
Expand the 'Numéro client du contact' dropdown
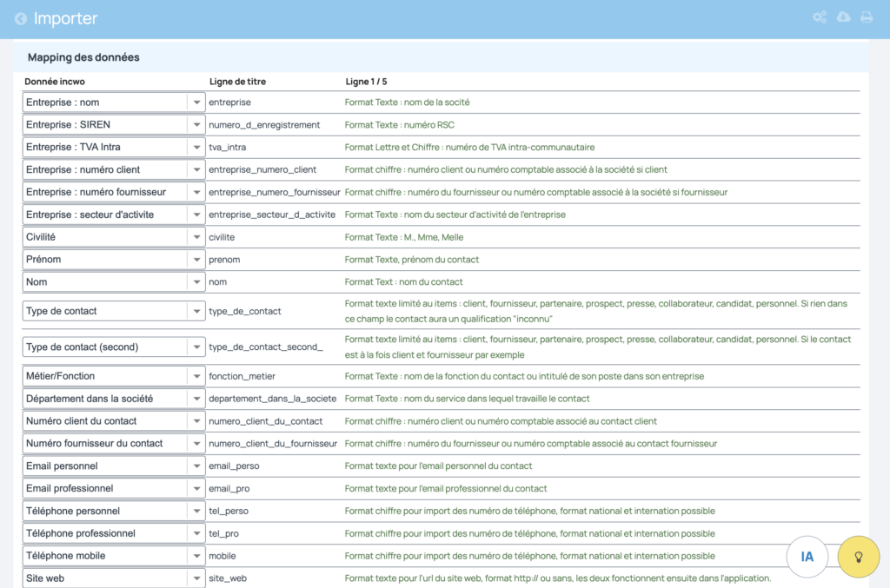114,421
